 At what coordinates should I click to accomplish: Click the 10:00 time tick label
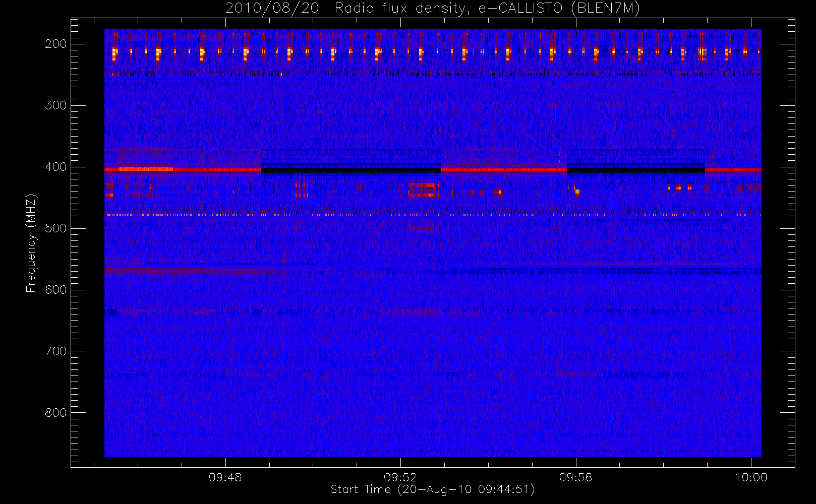[x=751, y=477]
